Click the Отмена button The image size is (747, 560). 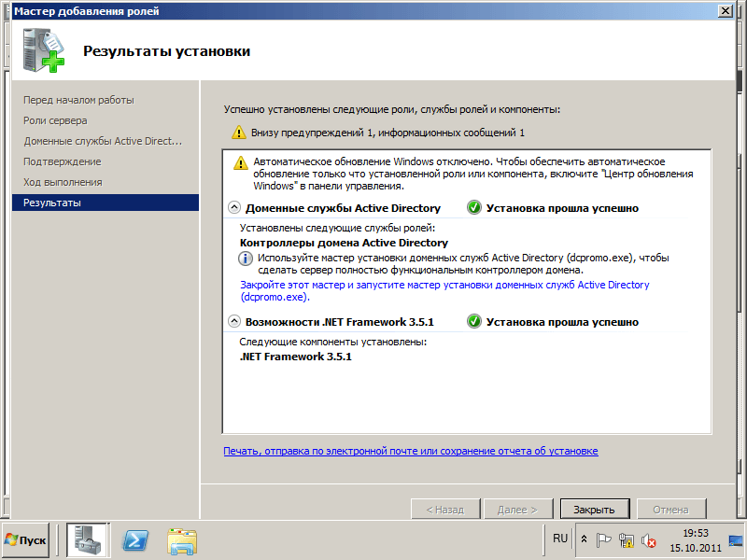point(670,510)
